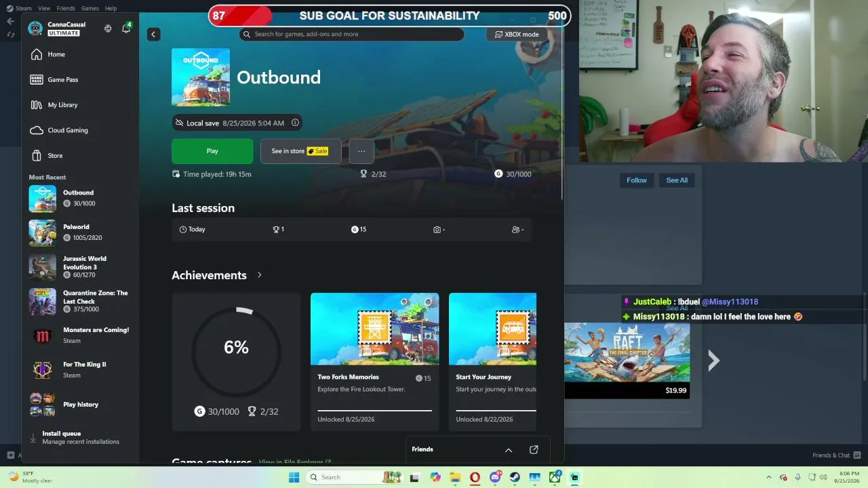Click the Palworld icon in Most Recent

(42, 232)
